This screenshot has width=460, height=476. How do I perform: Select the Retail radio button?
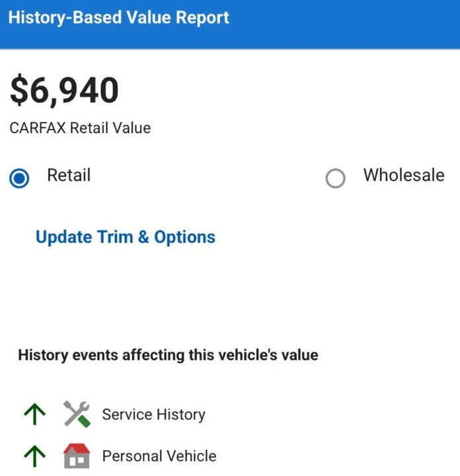(x=19, y=178)
